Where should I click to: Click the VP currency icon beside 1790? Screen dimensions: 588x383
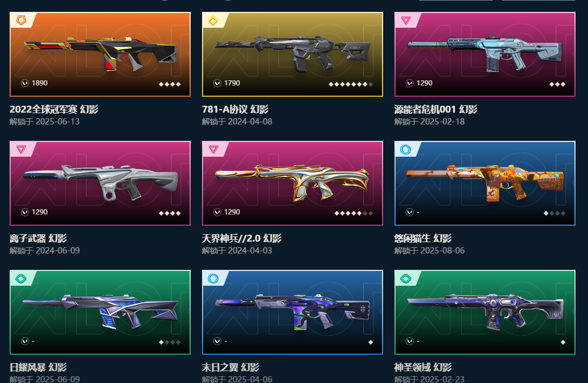point(217,83)
